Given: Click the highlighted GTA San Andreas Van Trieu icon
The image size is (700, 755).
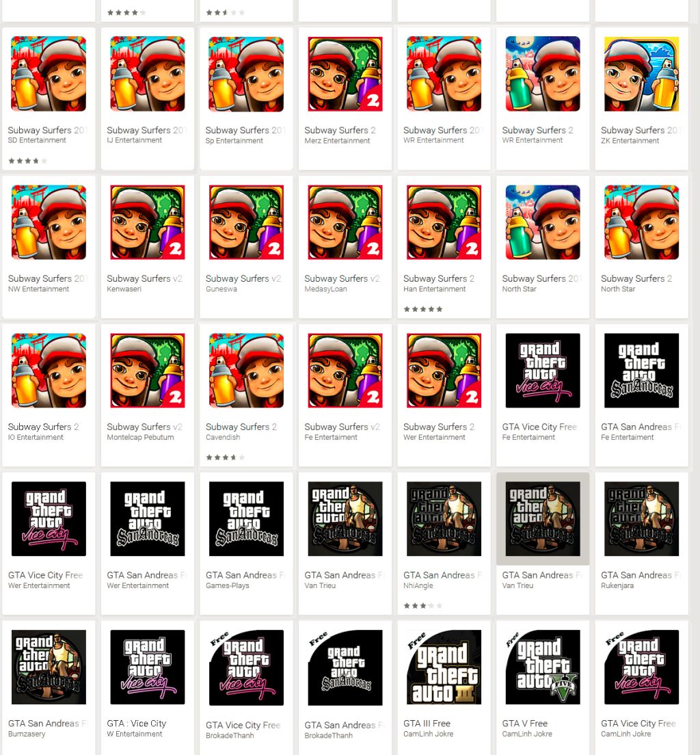Looking at the screenshot, I should [x=543, y=518].
